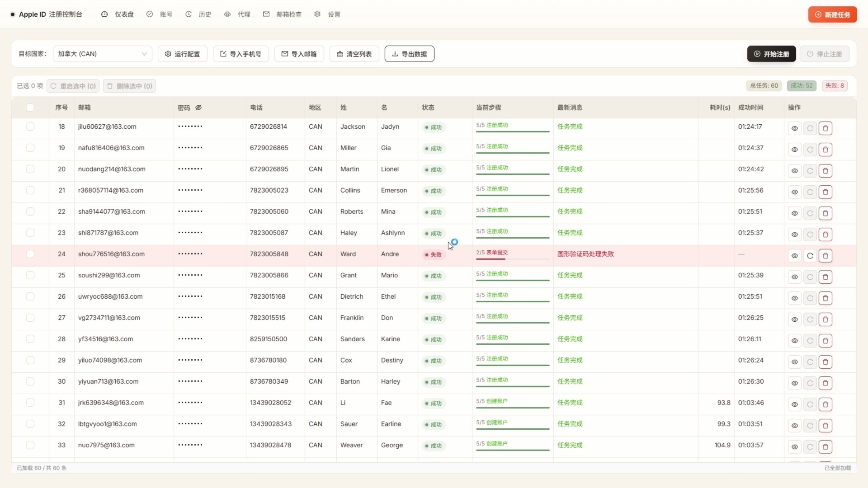This screenshot has width=868, height=488.
Task: Switch to the 邮箱检查 nav tab
Action: pyautogui.click(x=282, y=14)
